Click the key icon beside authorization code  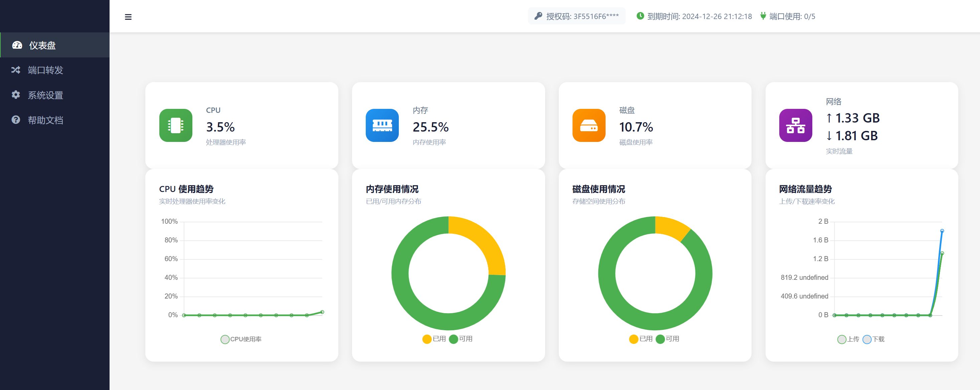pos(538,16)
